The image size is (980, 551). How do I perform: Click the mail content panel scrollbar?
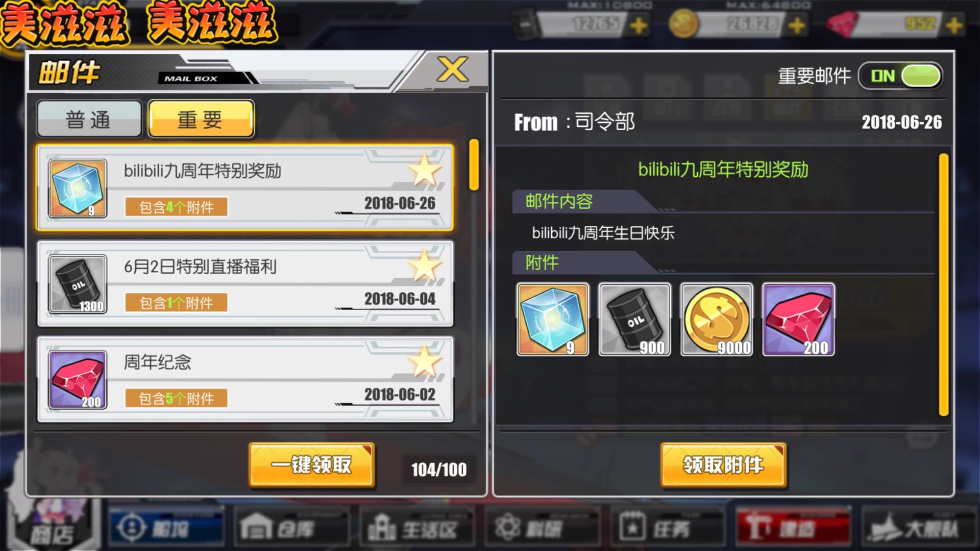coord(943,285)
